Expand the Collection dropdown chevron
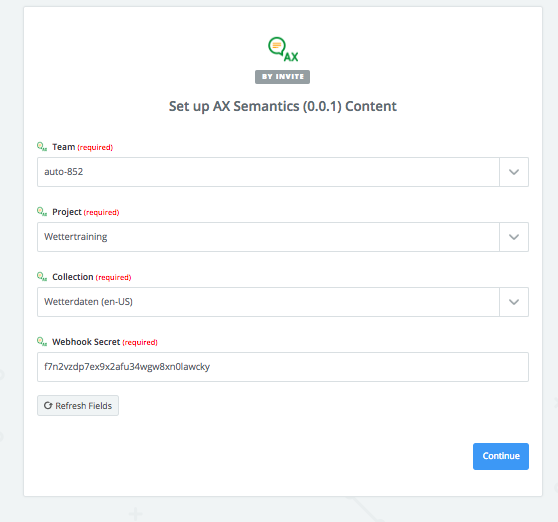The height and width of the screenshot is (522, 558). click(x=514, y=302)
